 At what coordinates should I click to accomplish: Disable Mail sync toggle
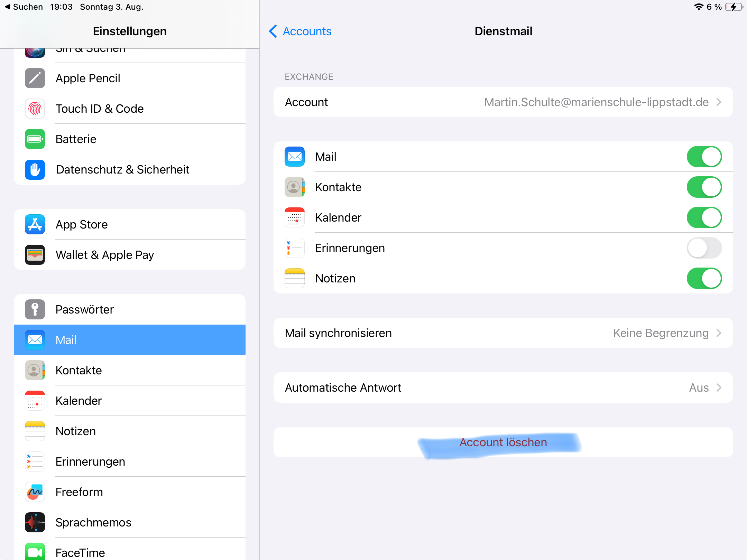704,157
